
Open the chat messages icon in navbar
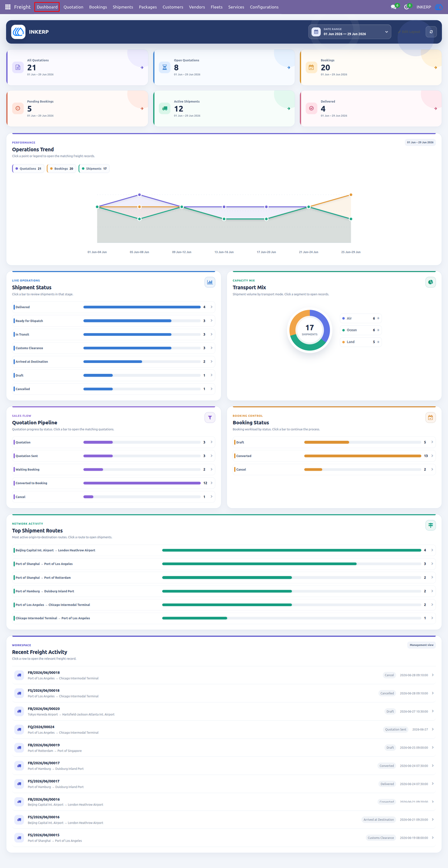coord(394,7)
